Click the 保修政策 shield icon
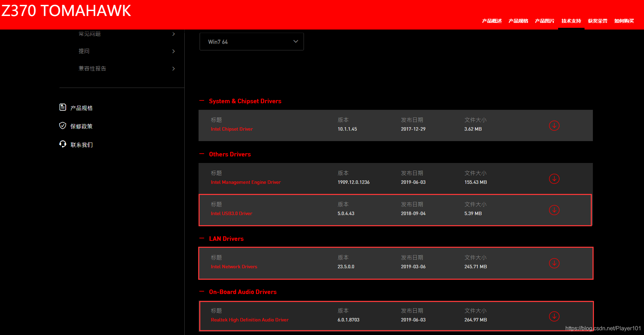The width and height of the screenshot is (644, 335). click(x=63, y=126)
